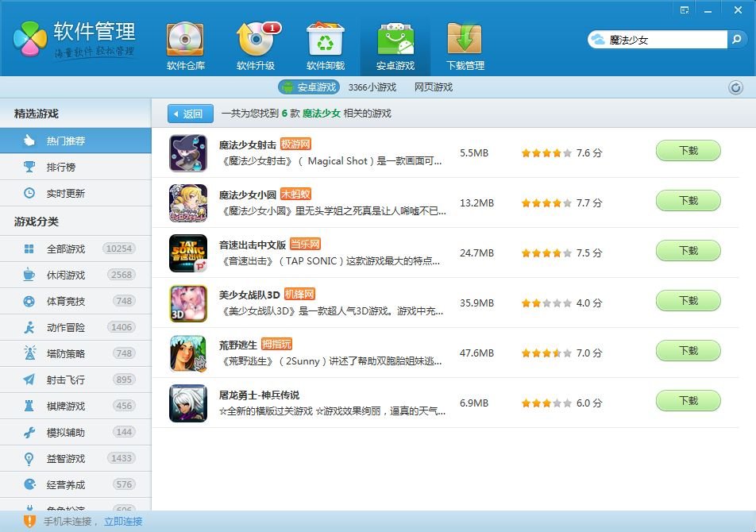Select 排行榜 in the sidebar

(60, 168)
